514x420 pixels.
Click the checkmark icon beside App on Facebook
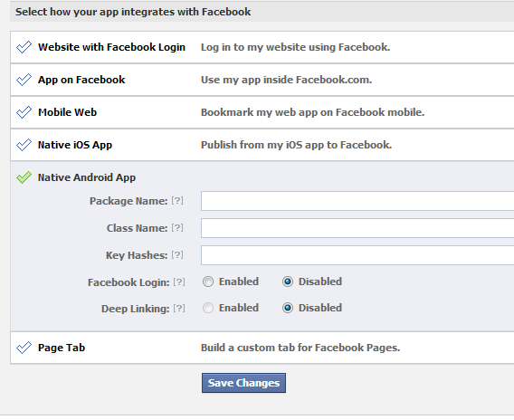click(24, 80)
